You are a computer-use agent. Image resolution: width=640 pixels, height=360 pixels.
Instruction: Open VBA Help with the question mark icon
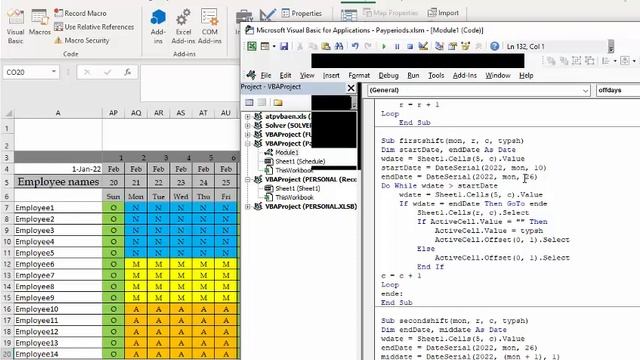(494, 46)
